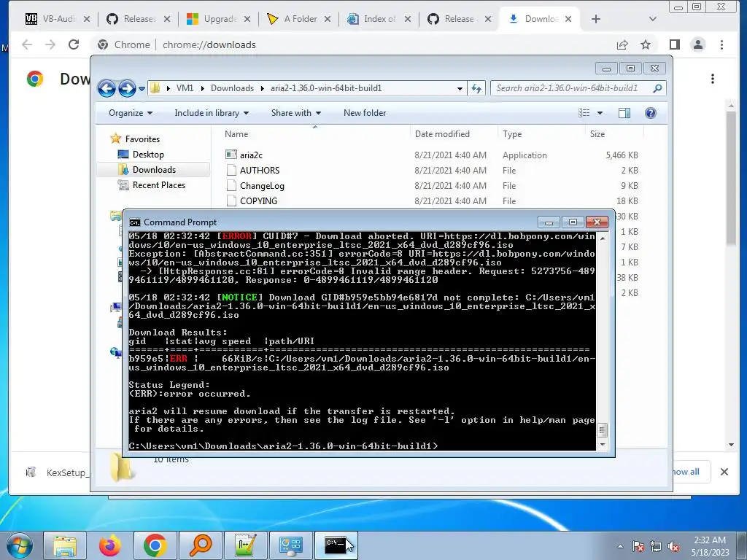Launch Firefox from the taskbar
Image resolution: width=747 pixels, height=560 pixels.
(x=109, y=545)
